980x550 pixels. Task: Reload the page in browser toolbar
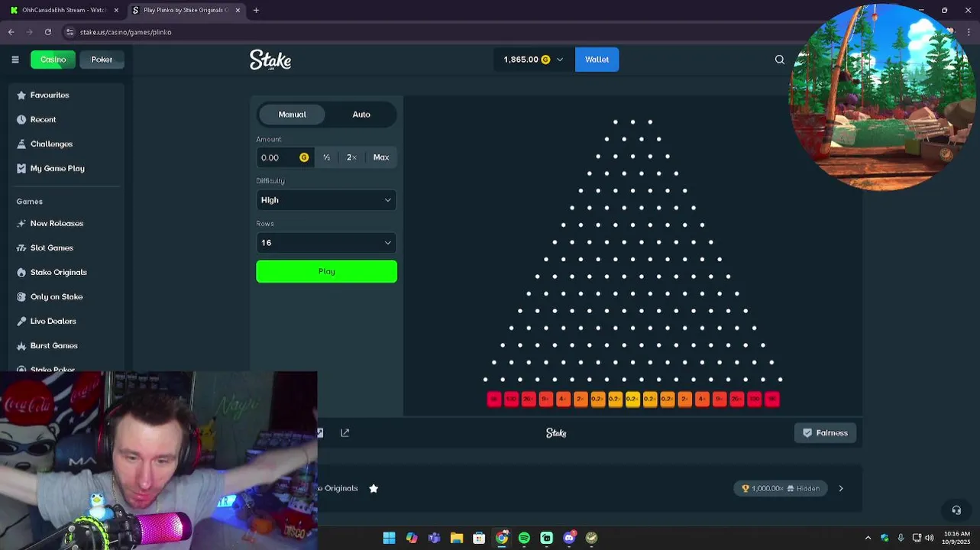pyautogui.click(x=48, y=32)
